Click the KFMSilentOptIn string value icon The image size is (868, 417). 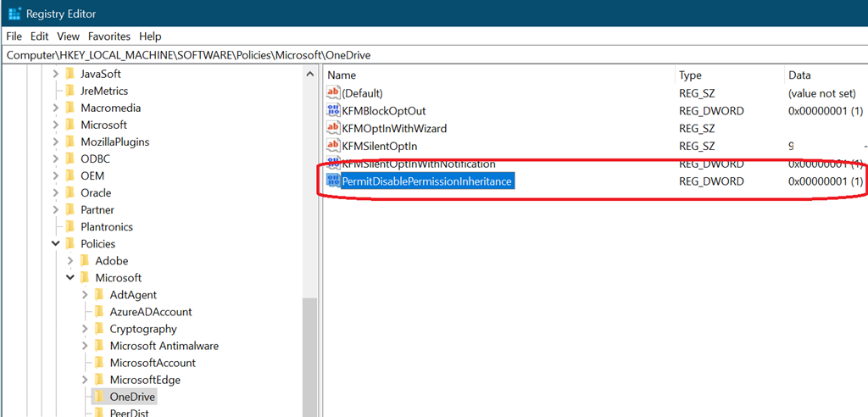pos(333,147)
